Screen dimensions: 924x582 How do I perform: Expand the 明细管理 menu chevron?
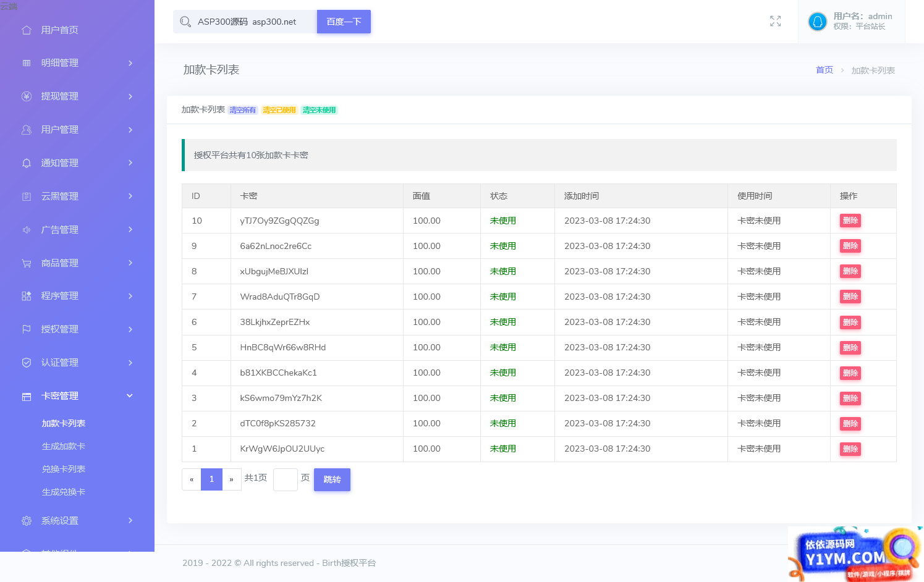pos(130,63)
